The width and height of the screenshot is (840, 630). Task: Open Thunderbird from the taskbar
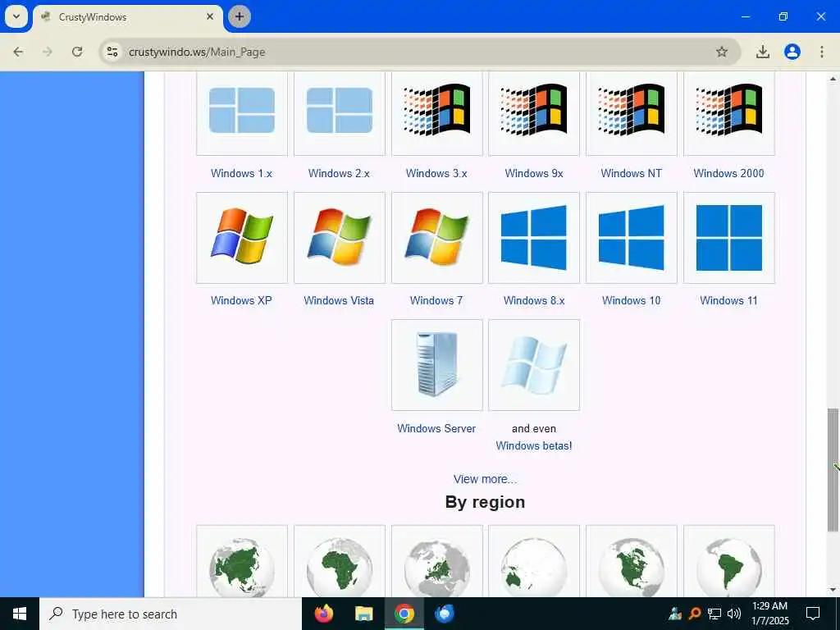click(444, 614)
